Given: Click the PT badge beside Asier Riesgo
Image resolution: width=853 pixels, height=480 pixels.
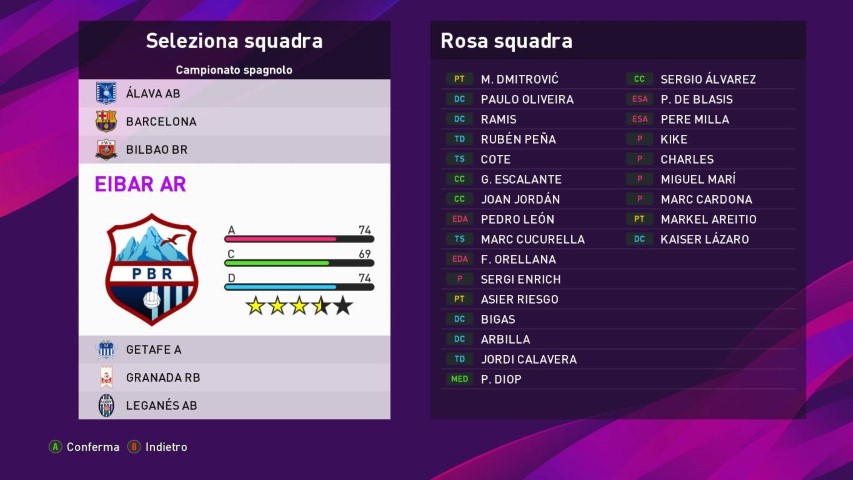Looking at the screenshot, I should tap(459, 299).
